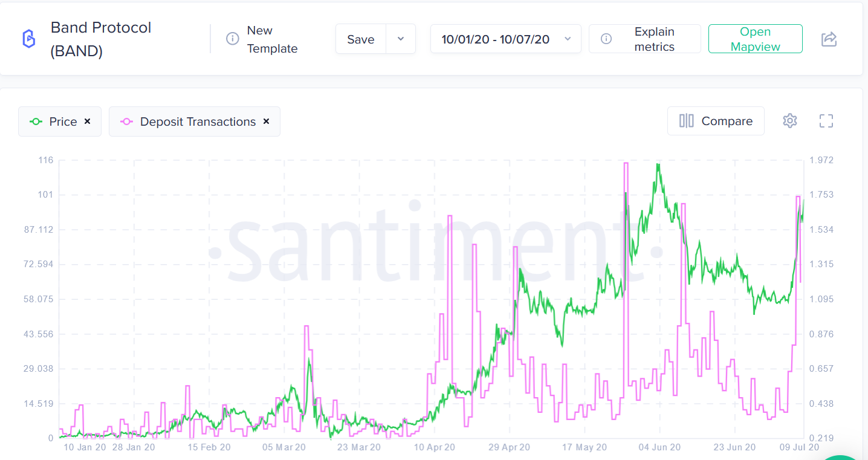Image resolution: width=868 pixels, height=460 pixels.
Task: Select the Price metric chip
Action: coord(60,121)
